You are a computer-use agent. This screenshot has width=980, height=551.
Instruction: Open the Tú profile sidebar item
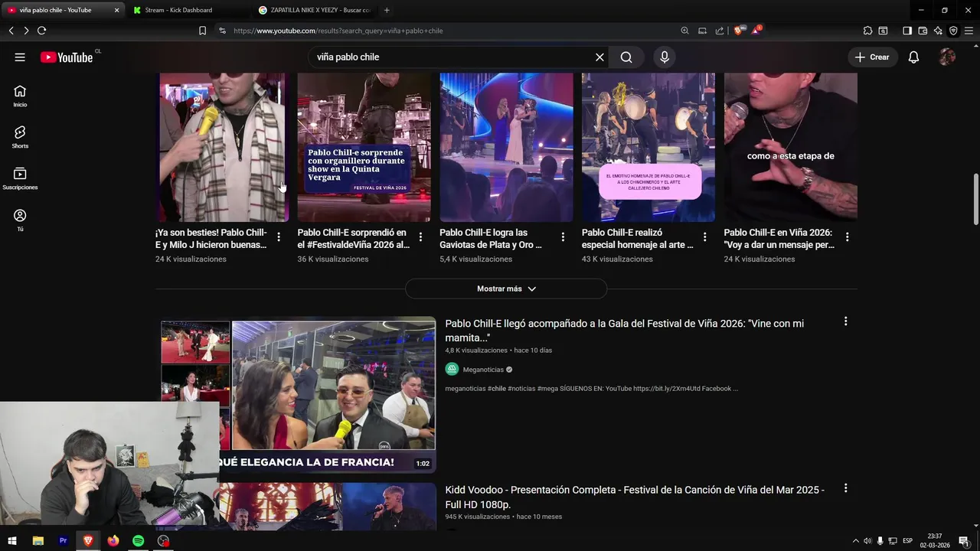20,220
